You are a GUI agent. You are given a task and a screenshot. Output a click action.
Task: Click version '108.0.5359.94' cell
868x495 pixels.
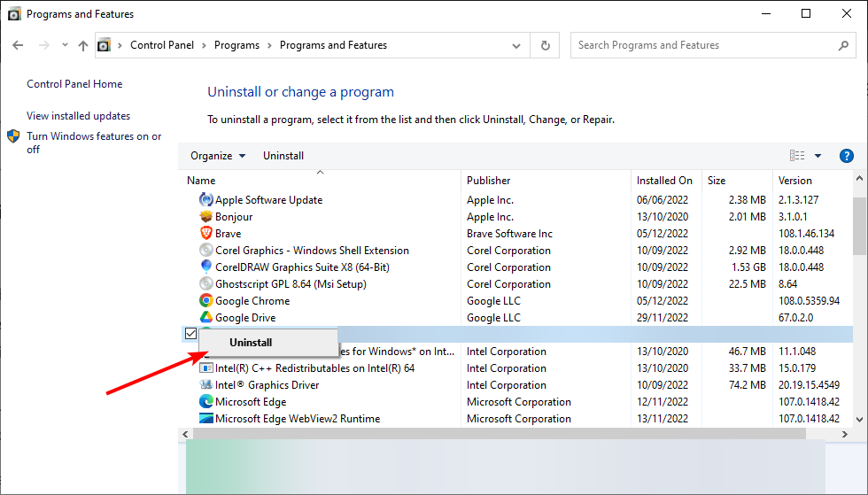(x=809, y=301)
